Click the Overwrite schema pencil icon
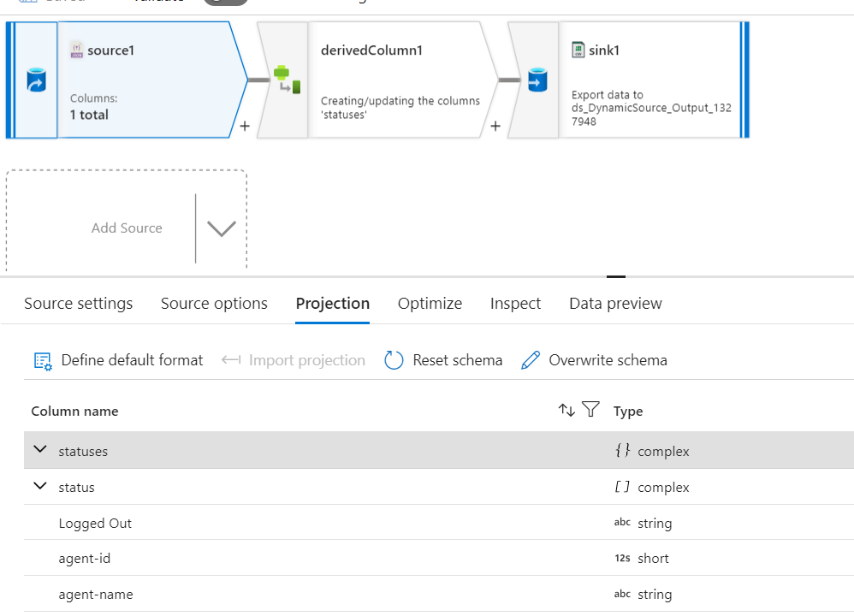This screenshot has height=616, width=854. click(x=531, y=360)
